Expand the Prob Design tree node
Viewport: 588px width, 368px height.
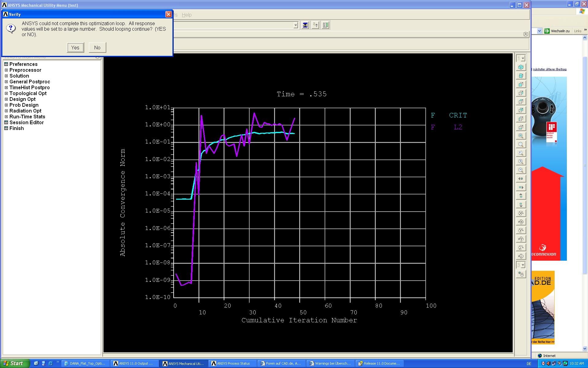coord(6,105)
